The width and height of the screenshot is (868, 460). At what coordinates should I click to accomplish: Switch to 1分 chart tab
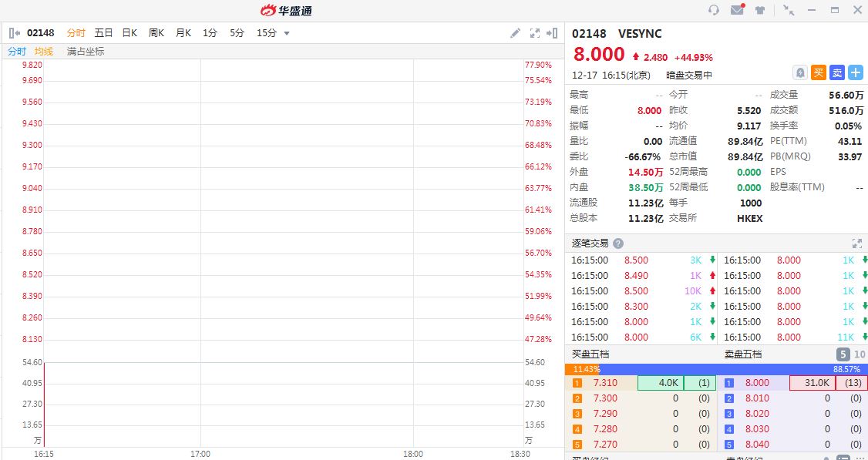pos(210,33)
